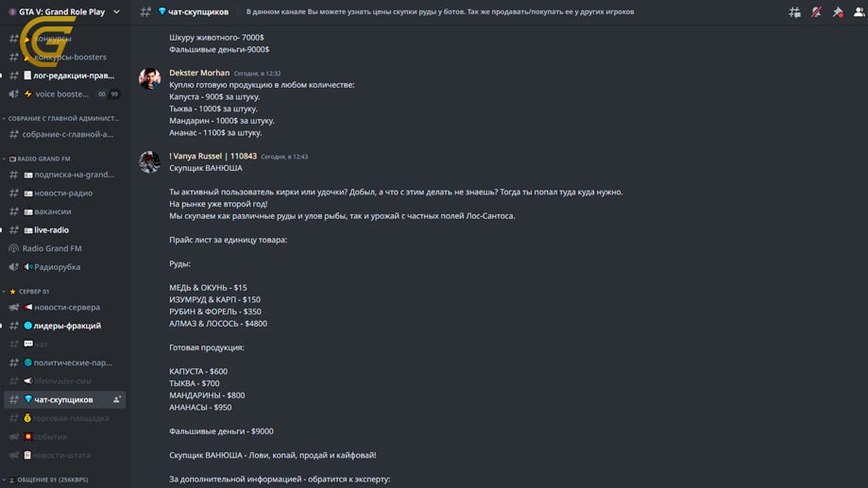Collapse the СЕРВЕР 01 category

pos(26,292)
